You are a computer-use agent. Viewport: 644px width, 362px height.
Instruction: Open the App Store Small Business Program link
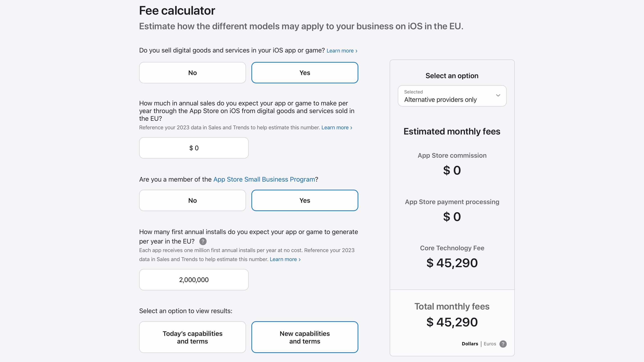264,179
